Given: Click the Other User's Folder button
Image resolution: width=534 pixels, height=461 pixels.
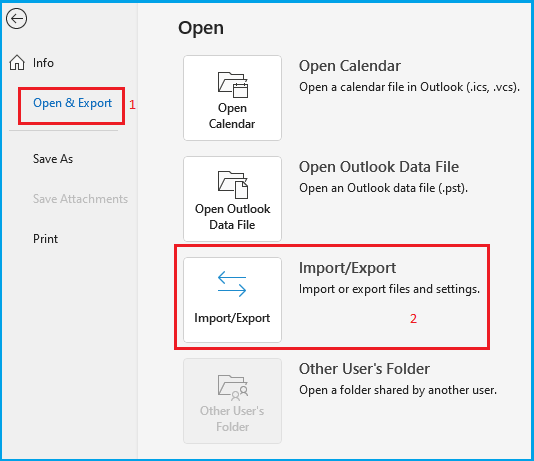Looking at the screenshot, I should 232,401.
